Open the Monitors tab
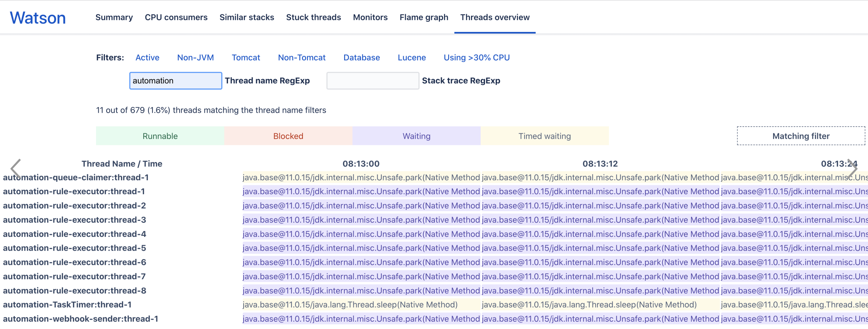 (x=370, y=17)
